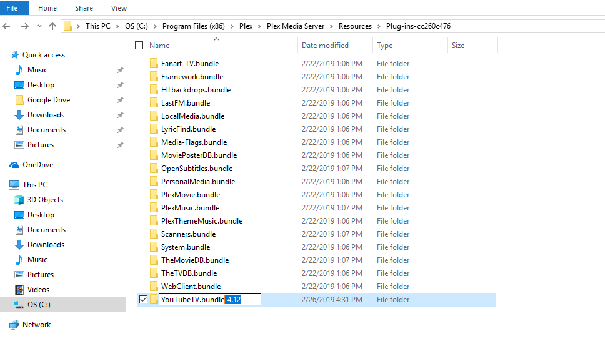Screen dimensions: 605x364
Task: Switch to the Home ribbon tab
Action: (x=47, y=8)
